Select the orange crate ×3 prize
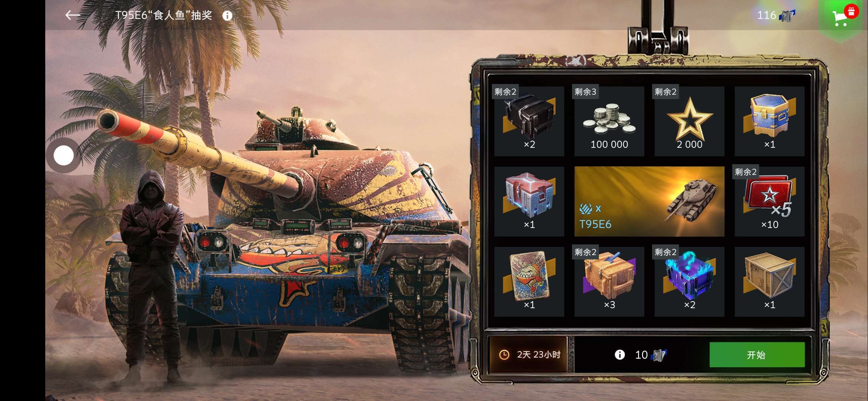The width and height of the screenshot is (868, 401). [609, 282]
